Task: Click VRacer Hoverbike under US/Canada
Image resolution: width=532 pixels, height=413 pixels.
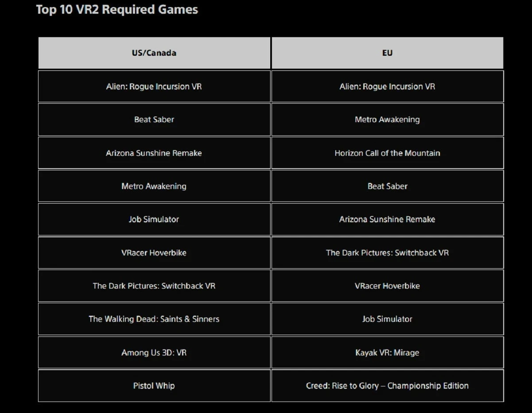Action: [x=154, y=253]
